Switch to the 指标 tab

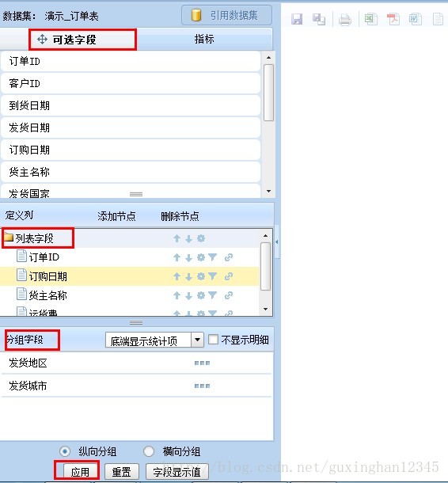click(204, 39)
